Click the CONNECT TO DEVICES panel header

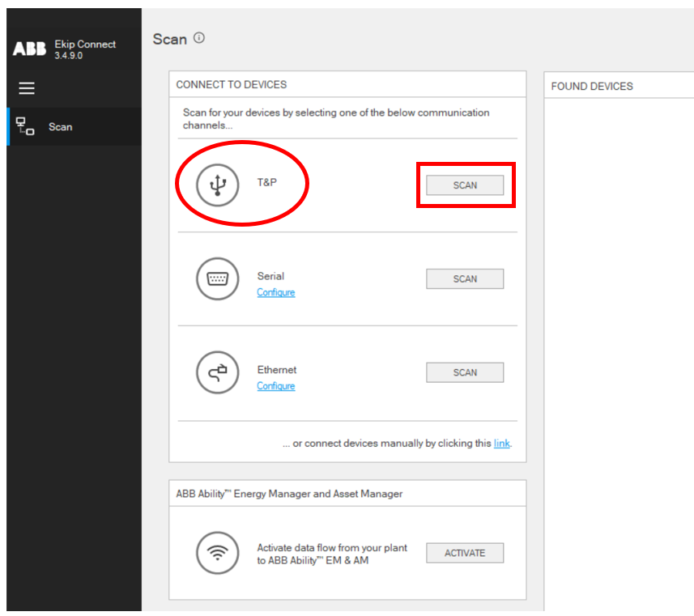pos(232,84)
